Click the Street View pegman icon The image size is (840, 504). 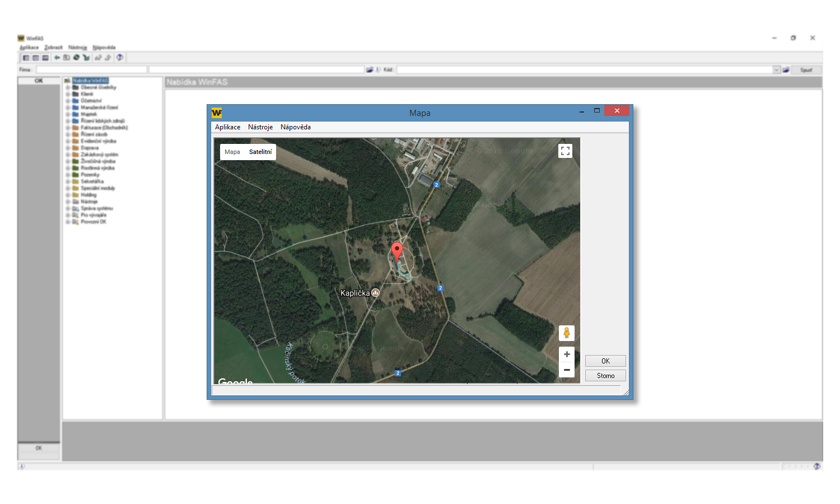pyautogui.click(x=566, y=333)
